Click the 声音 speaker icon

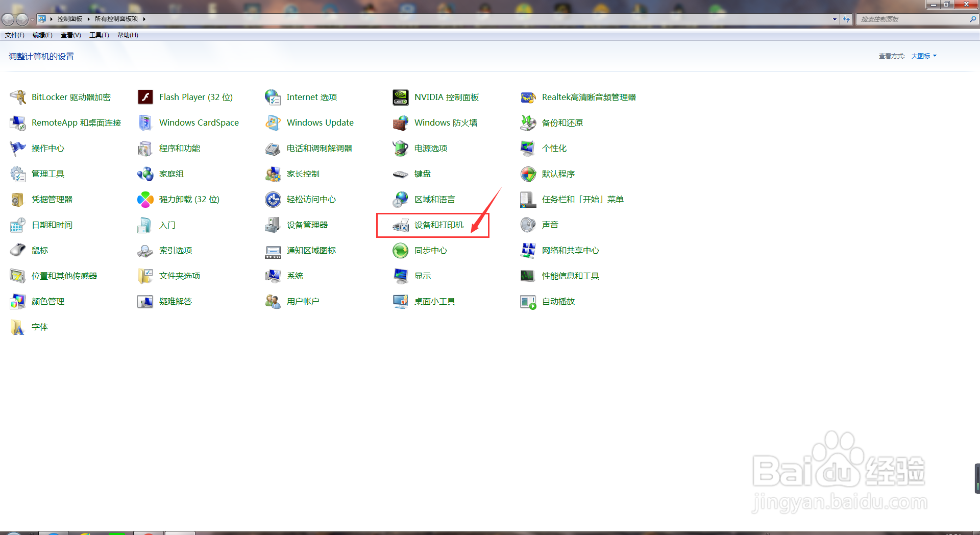528,225
